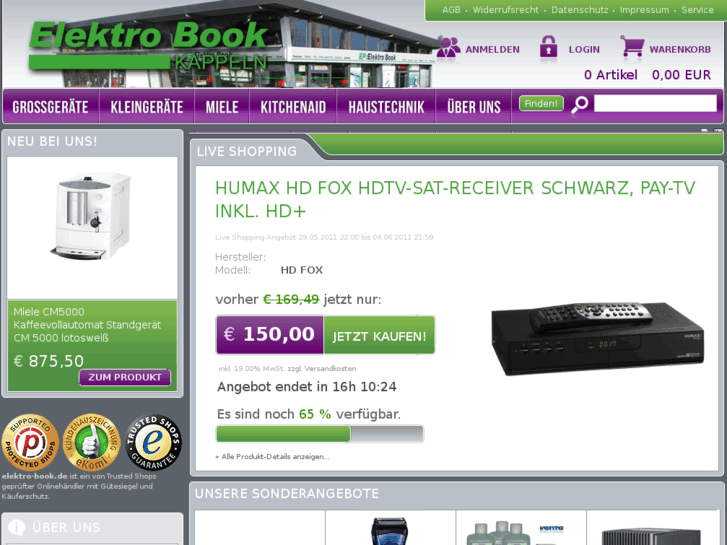Click the Live Shopping tab heading
This screenshot has width=727, height=545.
point(247,151)
